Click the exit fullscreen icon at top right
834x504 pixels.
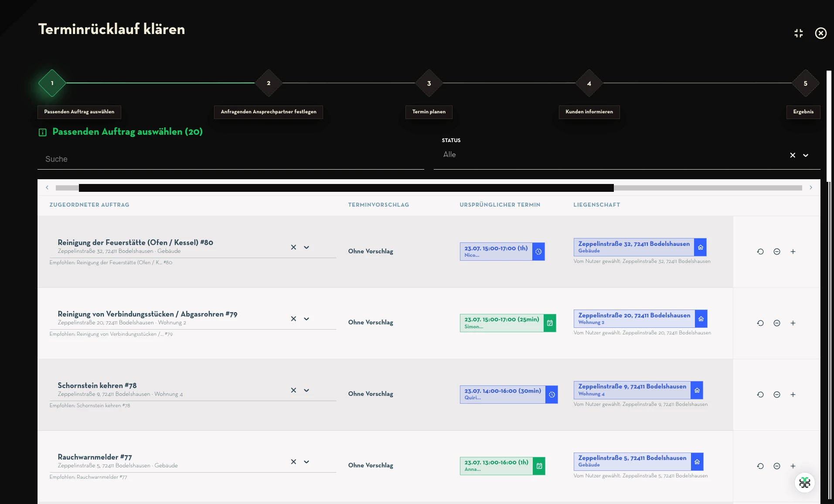[798, 33]
